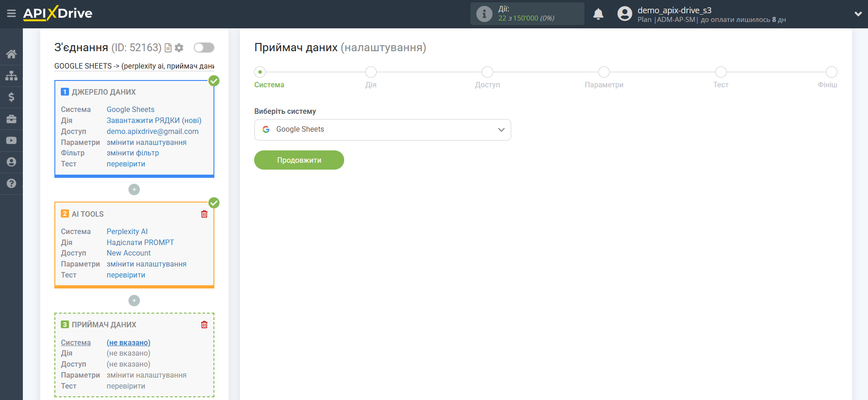The height and width of the screenshot is (400, 868).
Task: Open the home dashboard icon in sidebar
Action: [11, 54]
